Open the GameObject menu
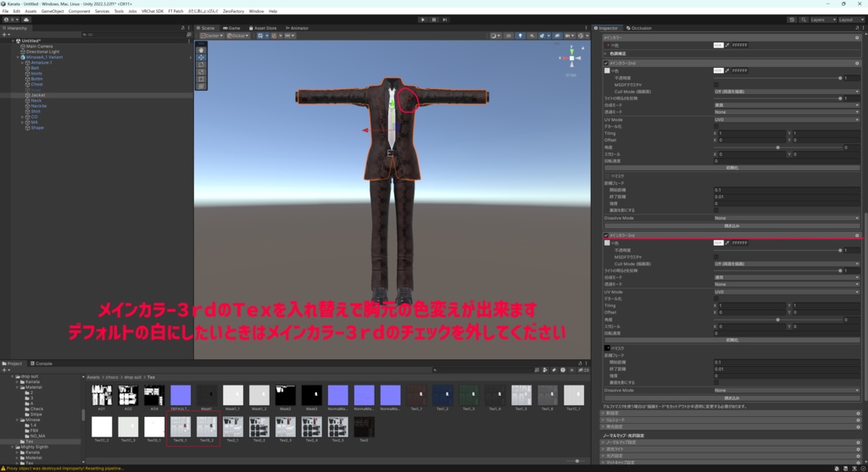 coord(53,11)
